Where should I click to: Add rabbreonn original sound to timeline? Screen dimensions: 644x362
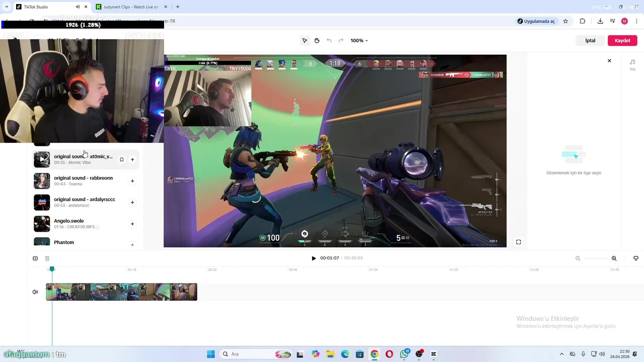132,181
